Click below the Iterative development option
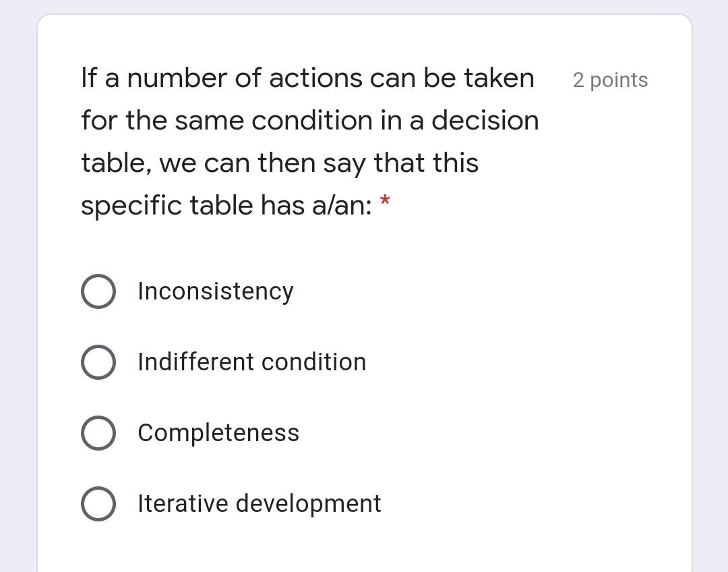 (270, 546)
